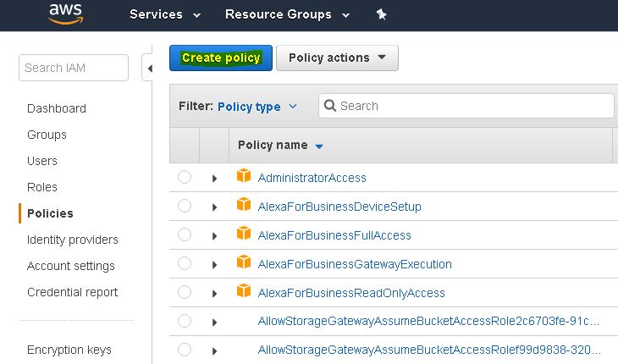Click the policy Search field

pyautogui.click(x=470, y=106)
